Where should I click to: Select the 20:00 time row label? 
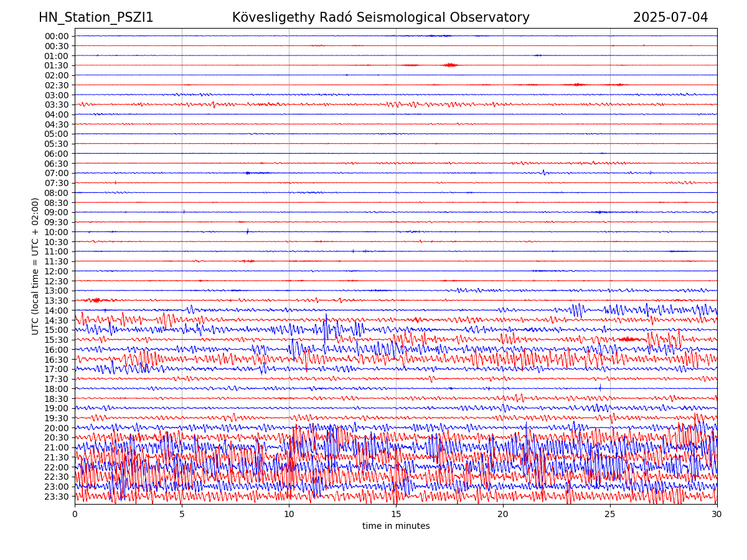57,428
